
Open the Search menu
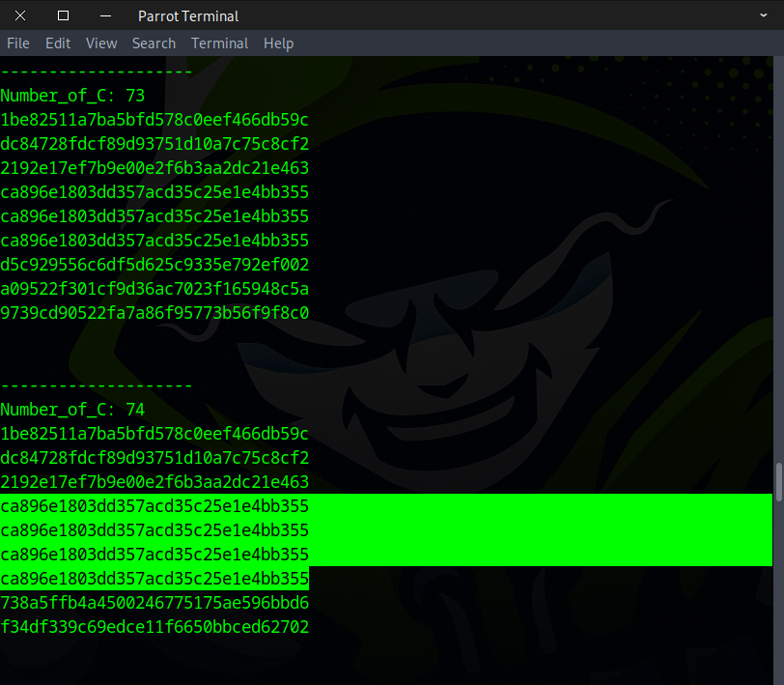(x=154, y=43)
